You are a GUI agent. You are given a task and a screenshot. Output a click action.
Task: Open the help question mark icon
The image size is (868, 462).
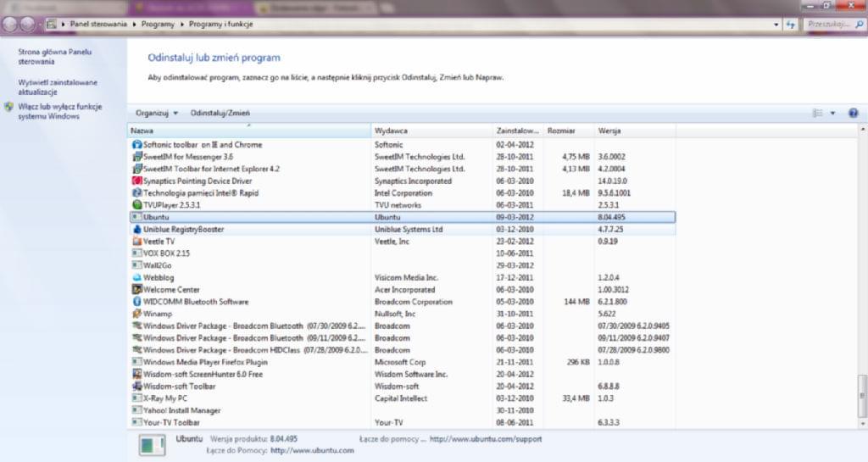(x=853, y=113)
